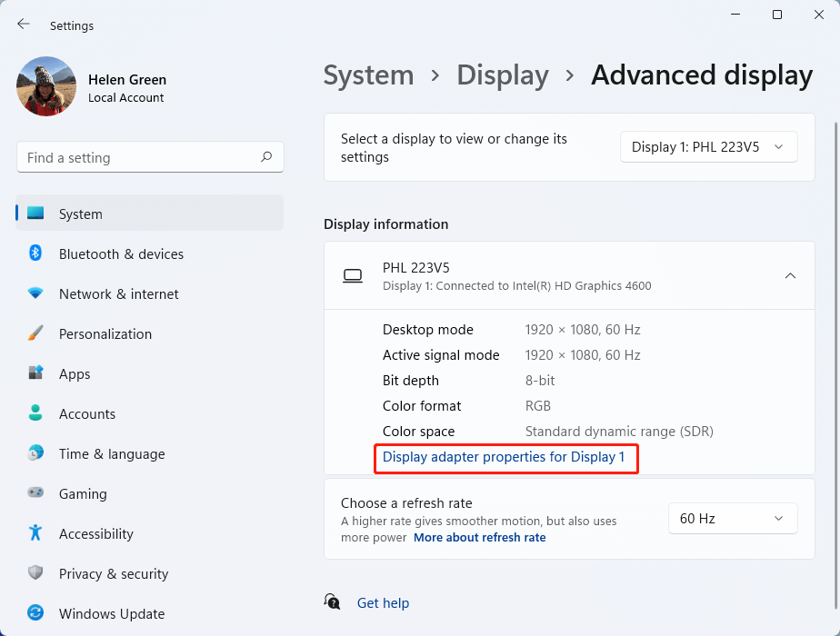Open the Privacy & security shield icon
This screenshot has height=636, width=840.
pyautogui.click(x=35, y=572)
